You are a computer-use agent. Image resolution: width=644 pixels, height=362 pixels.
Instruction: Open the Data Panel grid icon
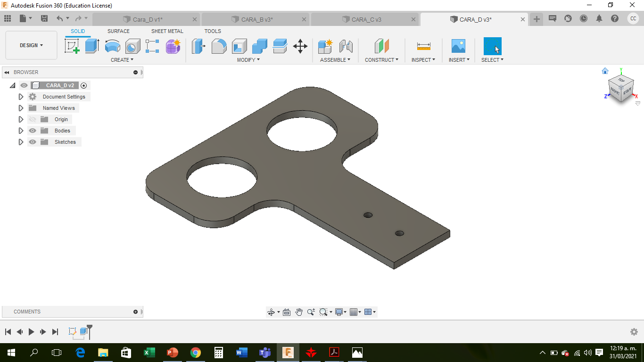pyautogui.click(x=8, y=18)
